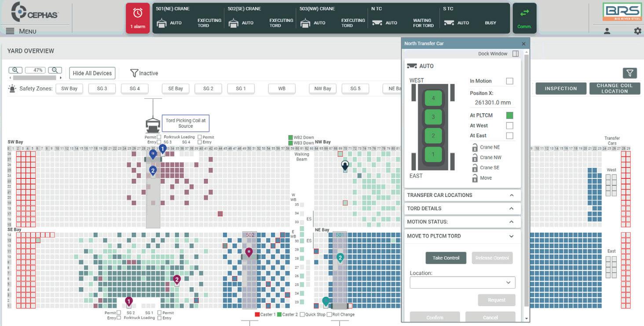Open the settings gear
The image size is (644, 326).
coord(637,31)
